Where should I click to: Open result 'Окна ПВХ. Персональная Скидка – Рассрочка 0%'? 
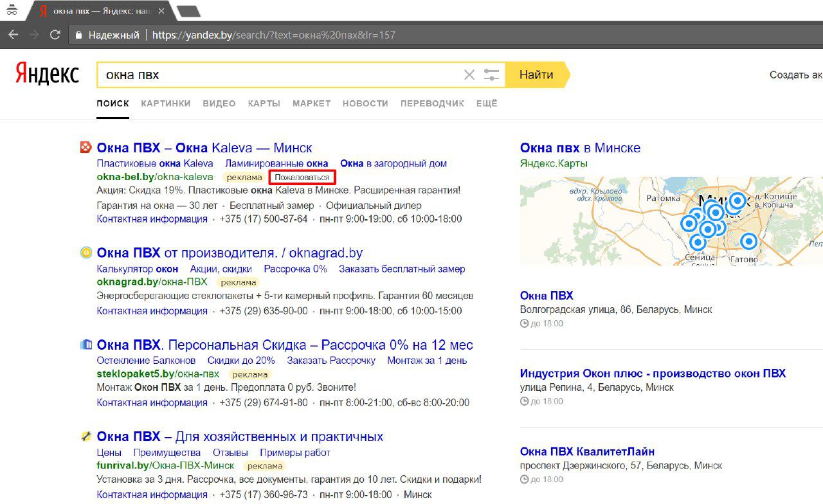pos(285,345)
